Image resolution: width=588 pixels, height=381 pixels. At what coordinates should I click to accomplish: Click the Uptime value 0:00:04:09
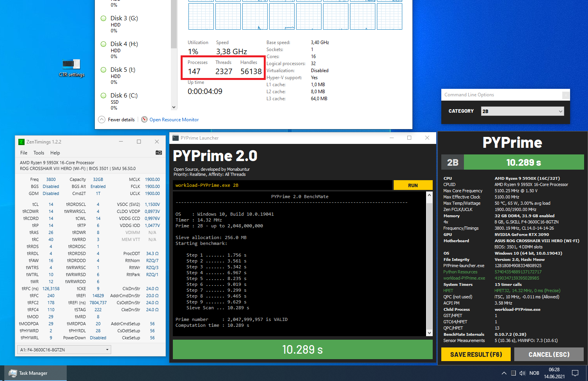tap(205, 91)
